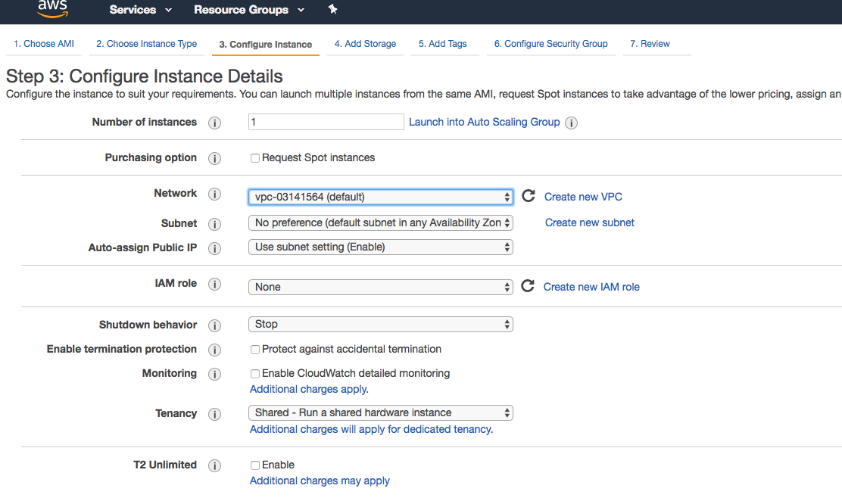
Task: Show info icon for Tenancy
Action: click(214, 415)
